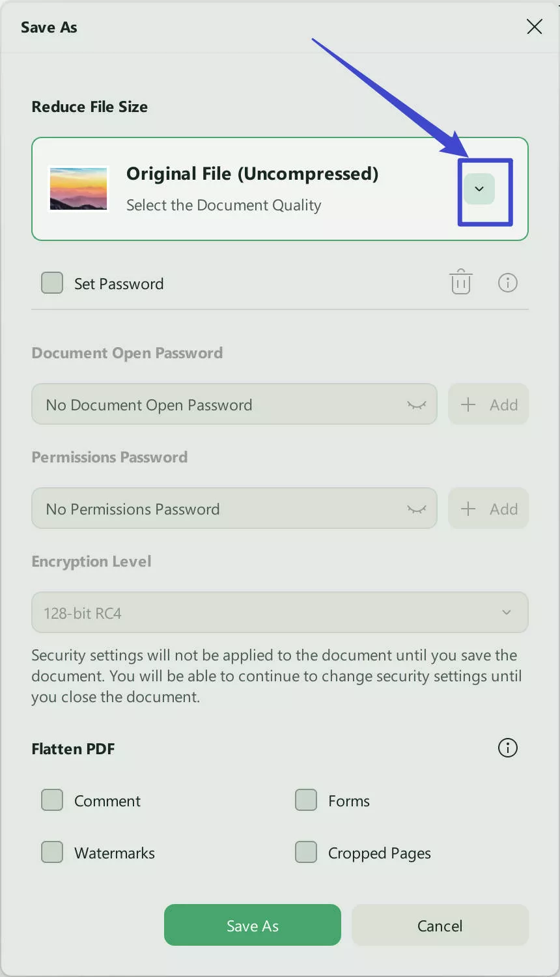Expand the document quality dropdown arrow
This screenshot has width=560, height=977.
point(479,189)
